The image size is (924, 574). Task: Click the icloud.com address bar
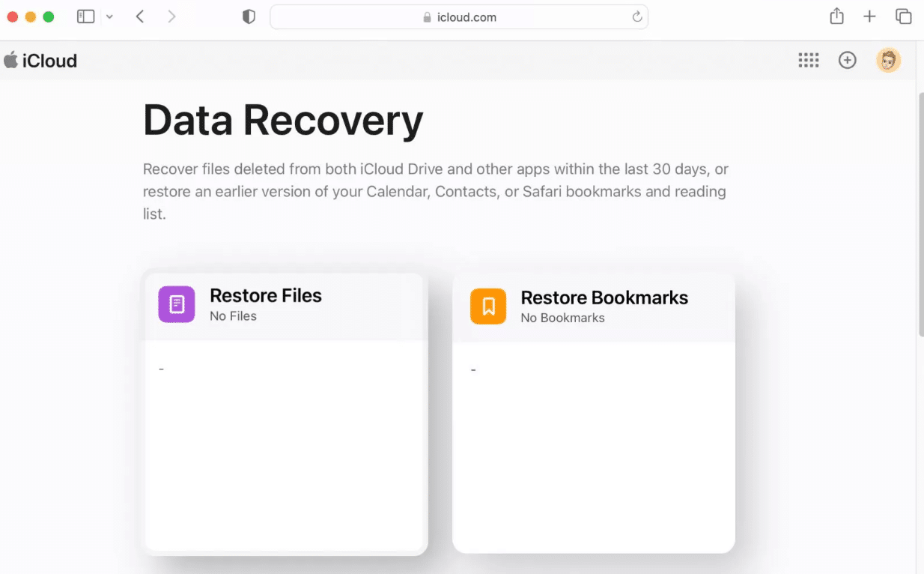[460, 16]
